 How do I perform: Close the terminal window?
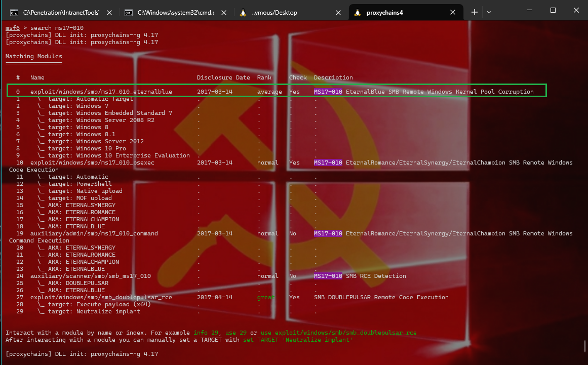pos(576,10)
